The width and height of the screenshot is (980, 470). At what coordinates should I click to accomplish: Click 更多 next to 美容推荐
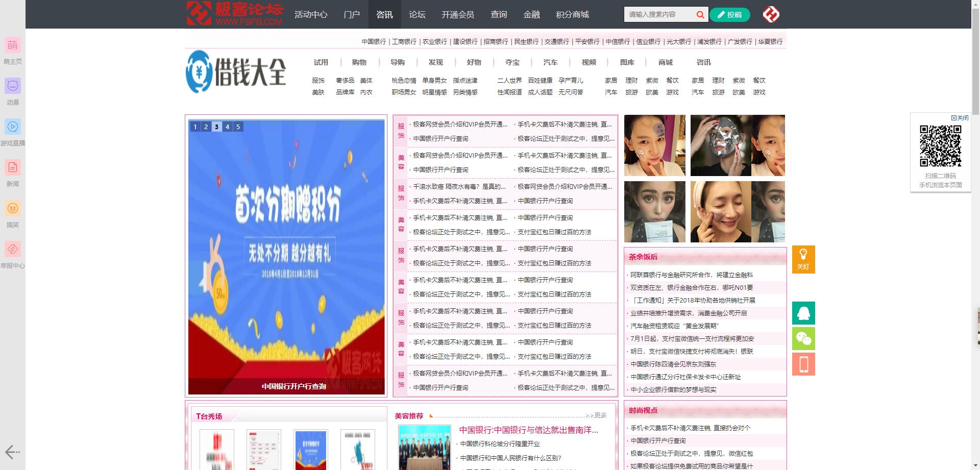[x=600, y=415]
